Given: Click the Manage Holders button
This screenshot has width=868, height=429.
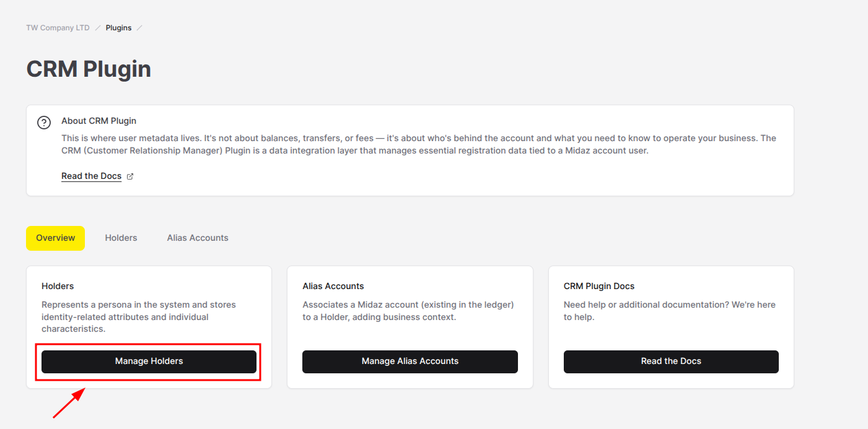Looking at the screenshot, I should point(149,362).
